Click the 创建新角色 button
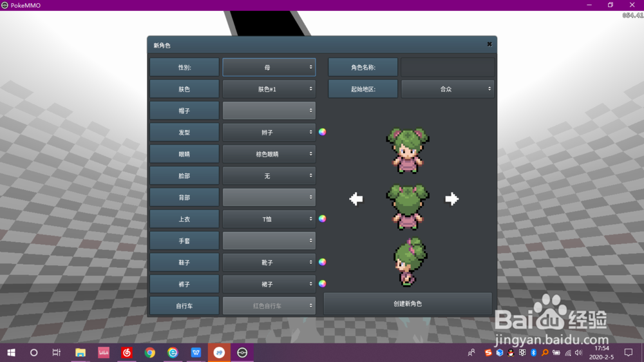The image size is (644, 362). pyautogui.click(x=408, y=303)
